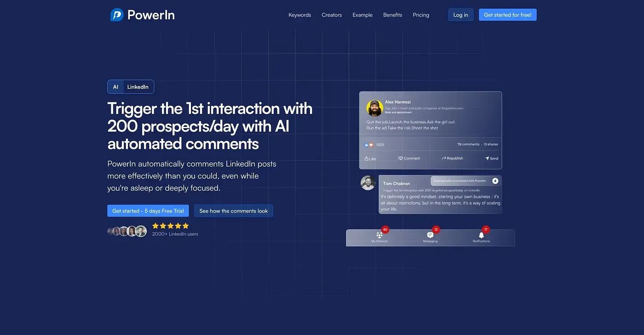
Task: Click the group of user avatars
Action: 127,231
